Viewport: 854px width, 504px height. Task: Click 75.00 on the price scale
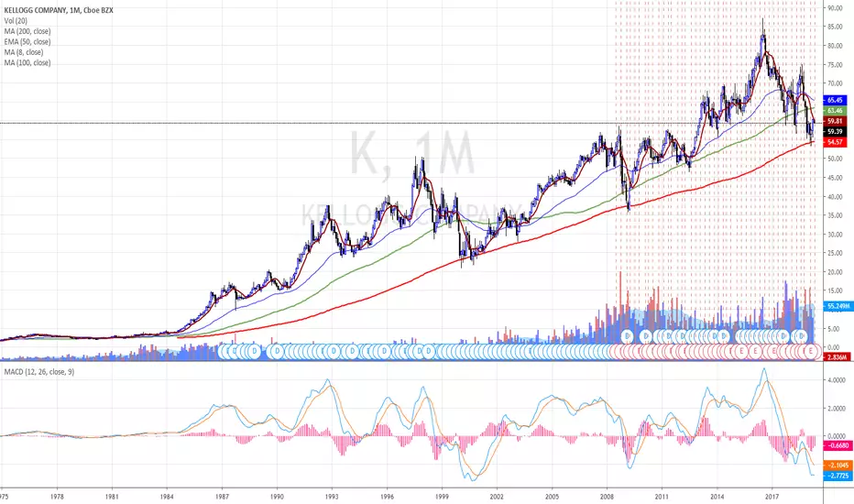coord(835,64)
